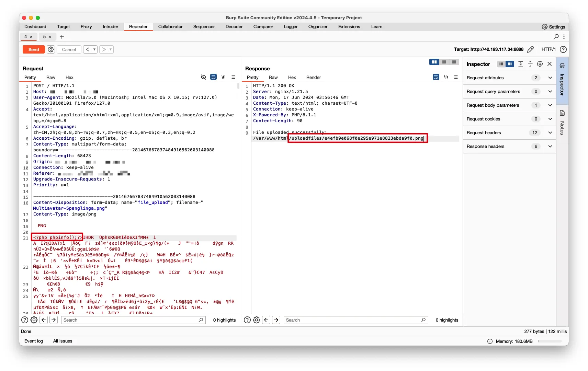Click the memory usage progress bar
The width and height of the screenshot is (588, 371).
click(550, 341)
